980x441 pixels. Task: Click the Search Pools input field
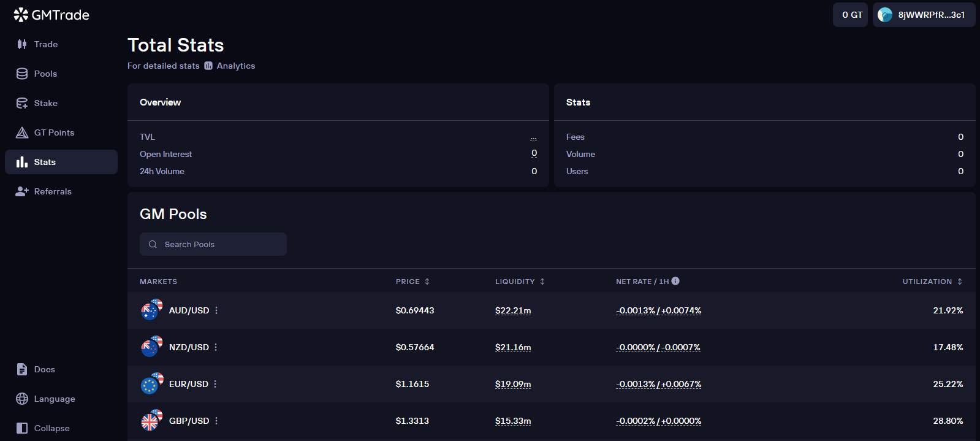point(213,244)
